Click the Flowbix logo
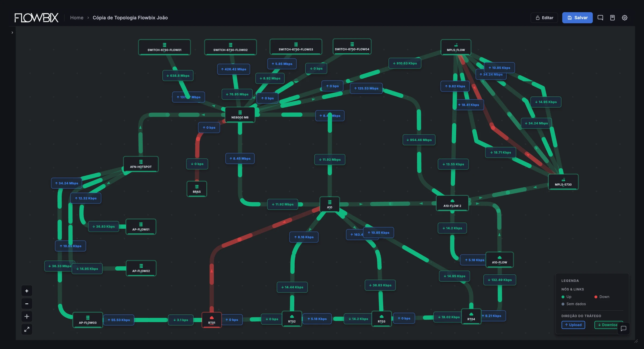This screenshot has width=644, height=349. (36, 18)
